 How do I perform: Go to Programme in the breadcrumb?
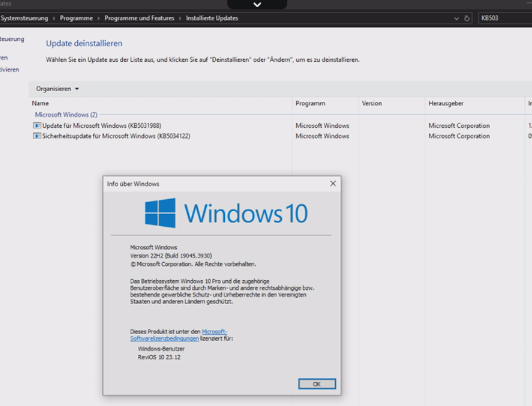[x=76, y=19]
